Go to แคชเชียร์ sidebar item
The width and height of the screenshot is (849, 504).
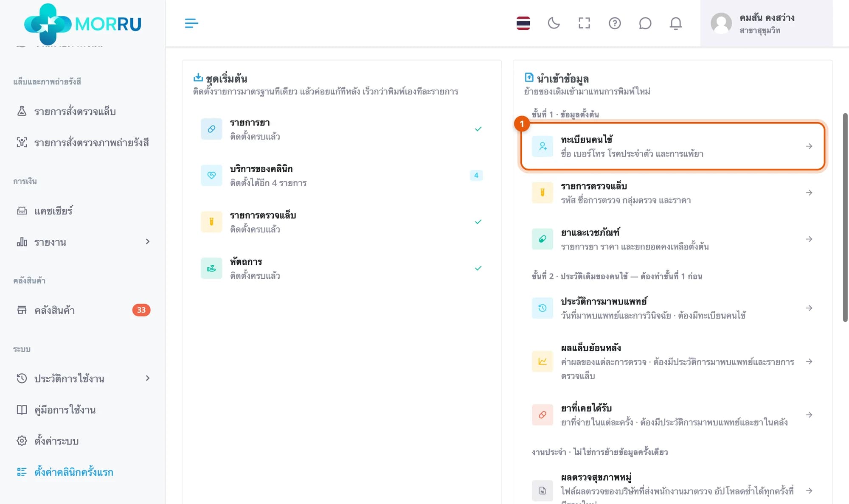coord(83,210)
